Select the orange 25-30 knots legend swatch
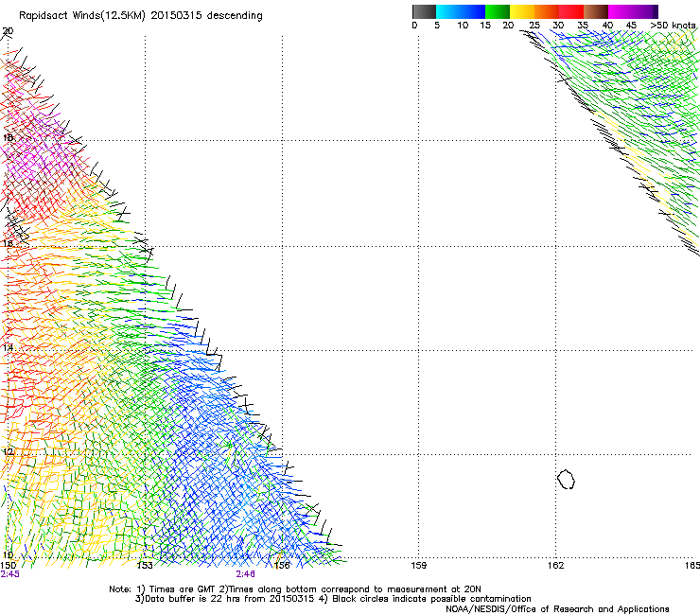This screenshot has height=615, width=700. tap(547, 11)
